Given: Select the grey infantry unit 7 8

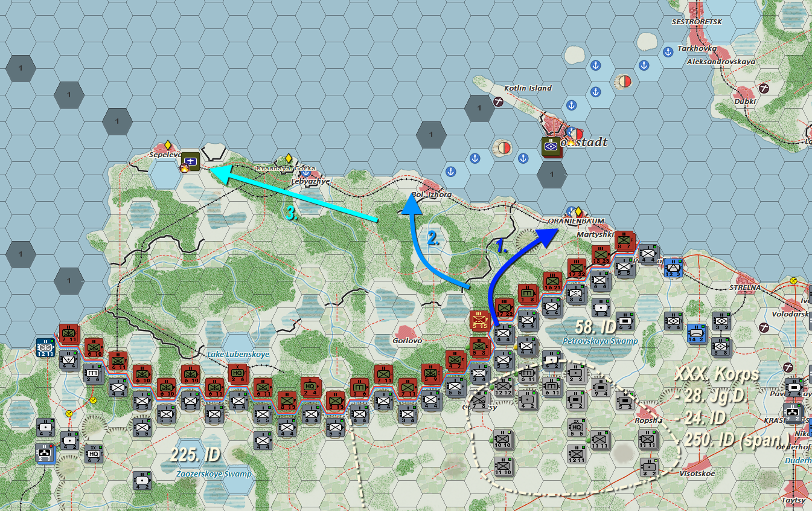Looking at the screenshot, I should [x=479, y=400].
